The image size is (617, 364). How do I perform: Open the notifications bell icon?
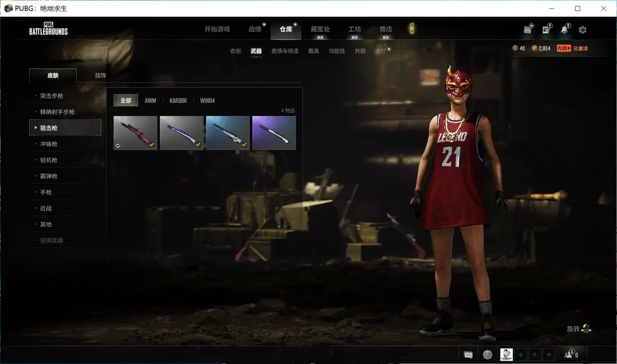pos(564,29)
